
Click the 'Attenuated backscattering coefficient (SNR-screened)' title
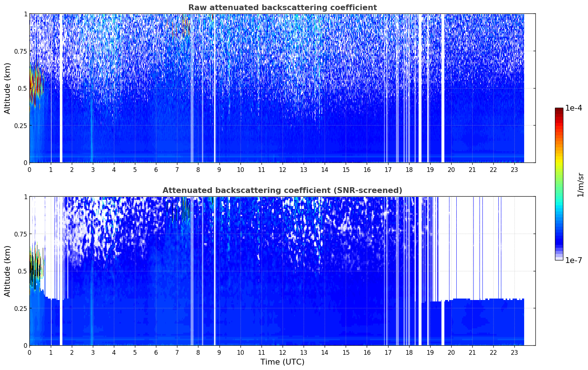coord(282,190)
